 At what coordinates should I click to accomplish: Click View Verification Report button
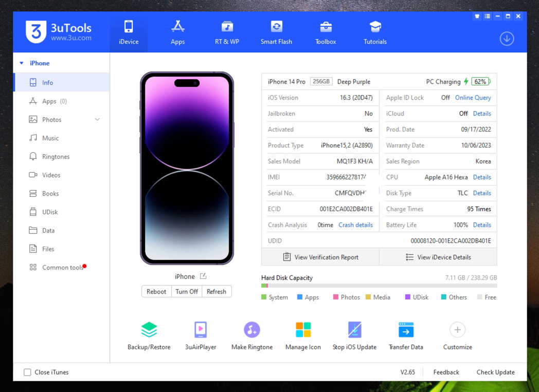coord(320,257)
